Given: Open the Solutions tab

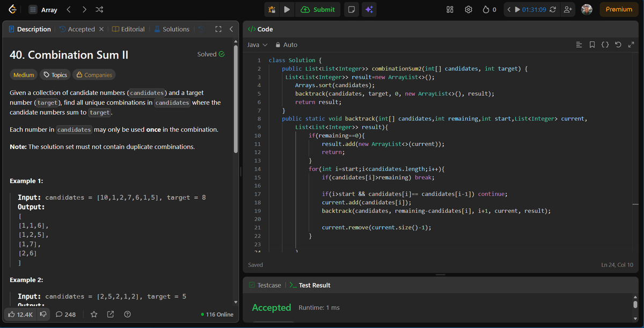Looking at the screenshot, I should point(172,29).
